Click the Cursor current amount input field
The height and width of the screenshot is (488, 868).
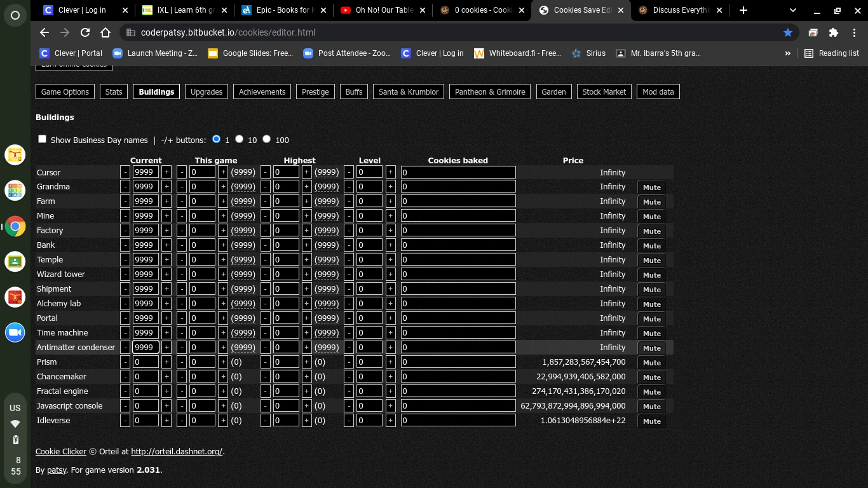coord(146,172)
